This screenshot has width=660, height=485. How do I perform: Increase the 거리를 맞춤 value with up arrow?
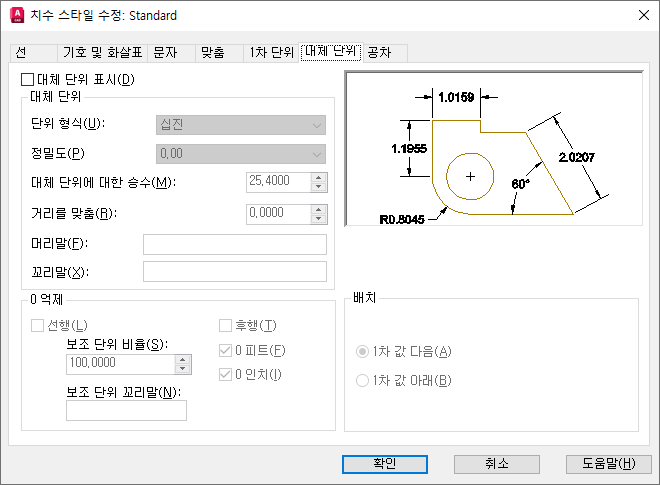pos(319,209)
